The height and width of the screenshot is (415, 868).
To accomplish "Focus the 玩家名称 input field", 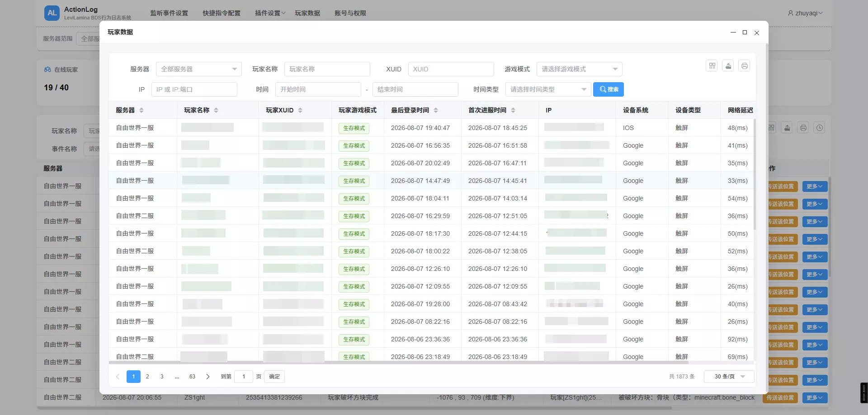I will coord(327,69).
